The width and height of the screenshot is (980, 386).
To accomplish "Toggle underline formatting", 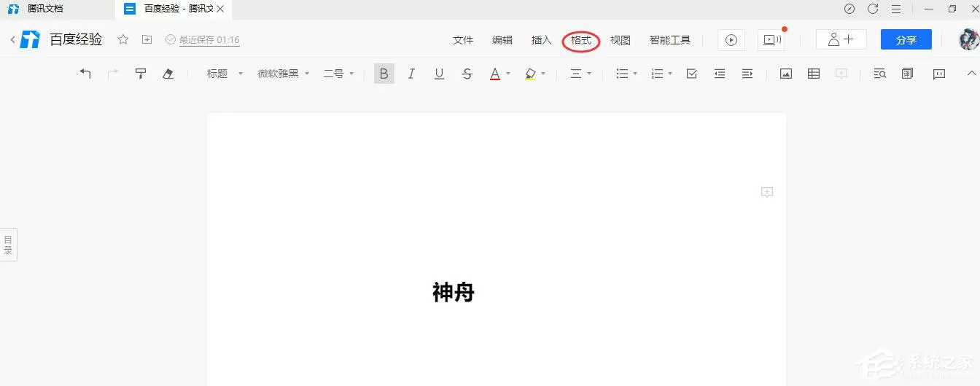I will pyautogui.click(x=439, y=74).
